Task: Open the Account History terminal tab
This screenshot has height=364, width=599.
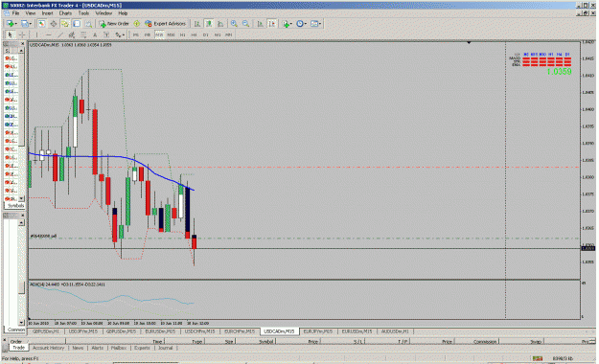Action: [48, 348]
